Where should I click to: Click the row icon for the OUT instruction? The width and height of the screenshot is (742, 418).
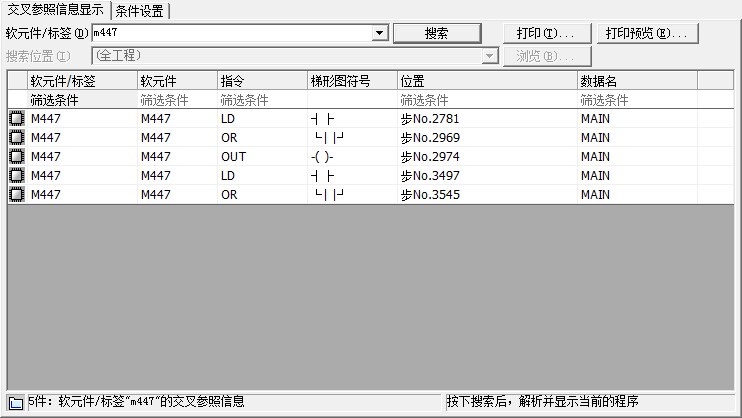[16, 157]
